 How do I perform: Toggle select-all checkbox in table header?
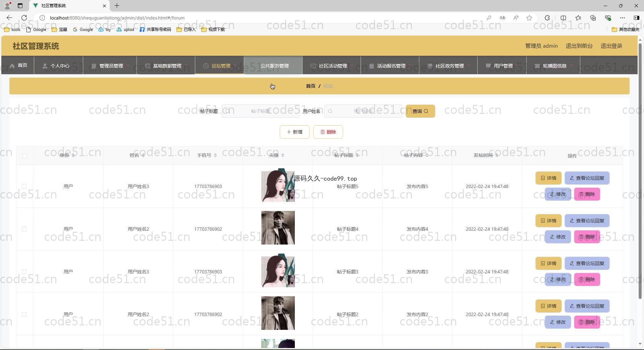pos(25,156)
